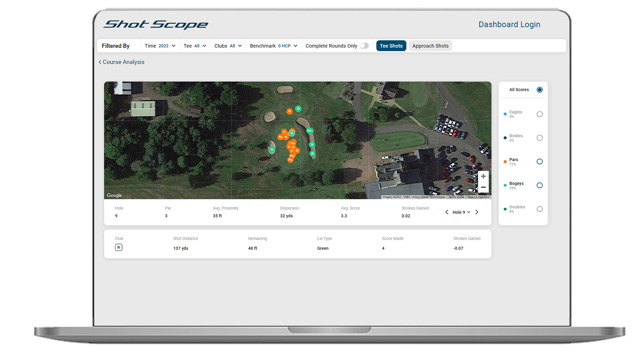Click an orange Pw shot marker on the green

(290, 160)
